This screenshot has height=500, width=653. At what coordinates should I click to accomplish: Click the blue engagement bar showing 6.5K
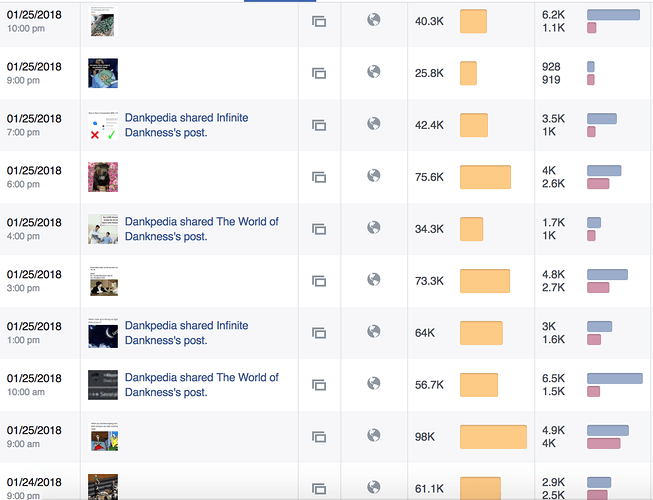[615, 378]
